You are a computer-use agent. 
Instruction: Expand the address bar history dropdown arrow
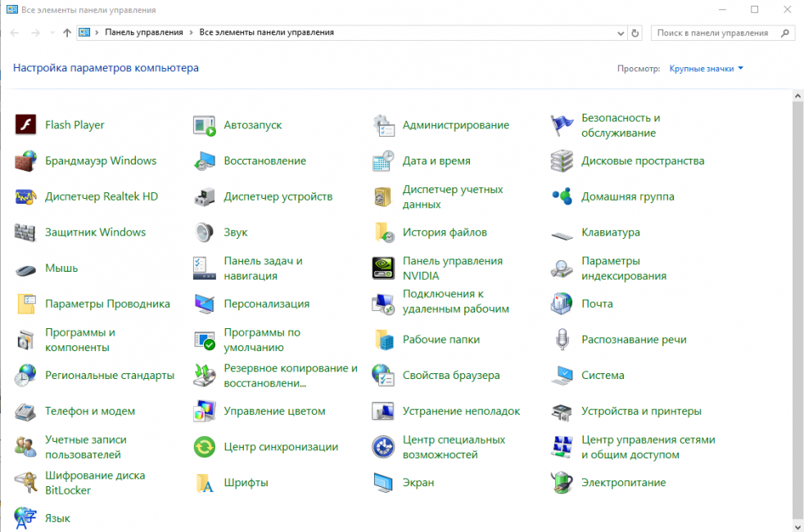point(621,34)
